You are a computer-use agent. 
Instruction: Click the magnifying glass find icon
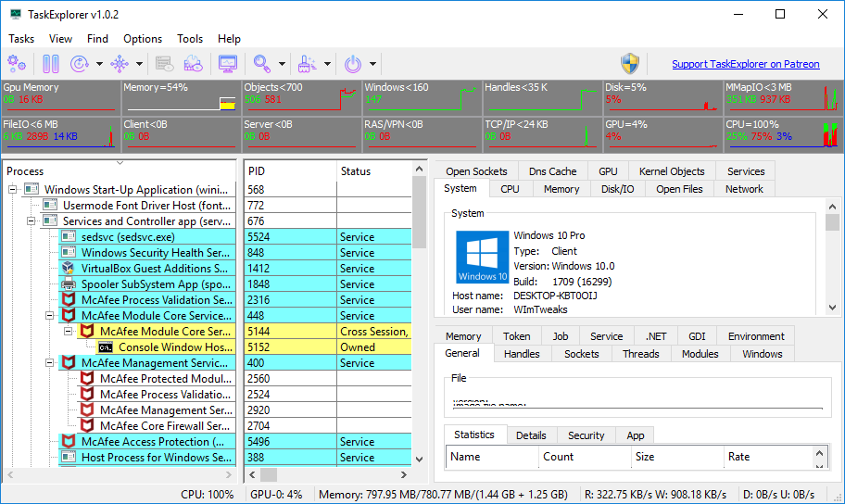tap(262, 64)
